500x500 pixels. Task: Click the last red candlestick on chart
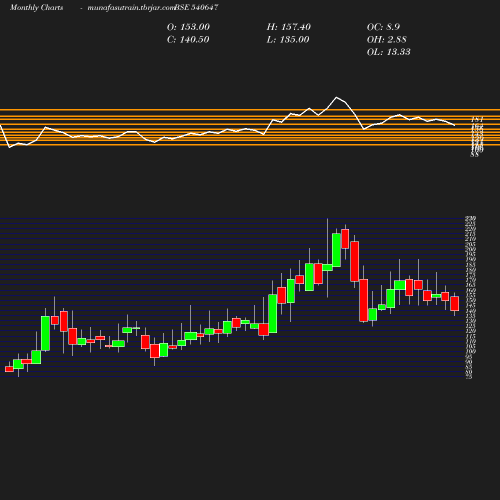coord(455,303)
